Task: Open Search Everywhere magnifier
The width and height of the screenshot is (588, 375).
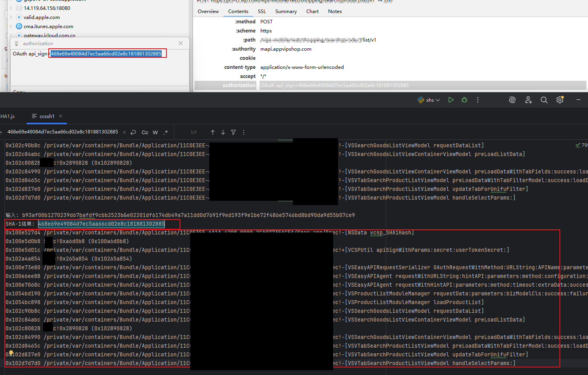Action: (544, 100)
